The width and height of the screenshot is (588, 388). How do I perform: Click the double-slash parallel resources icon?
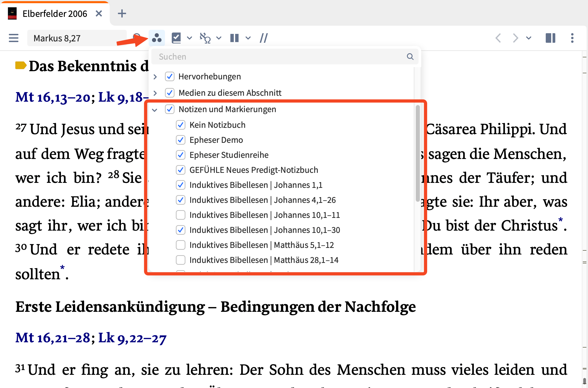point(264,38)
